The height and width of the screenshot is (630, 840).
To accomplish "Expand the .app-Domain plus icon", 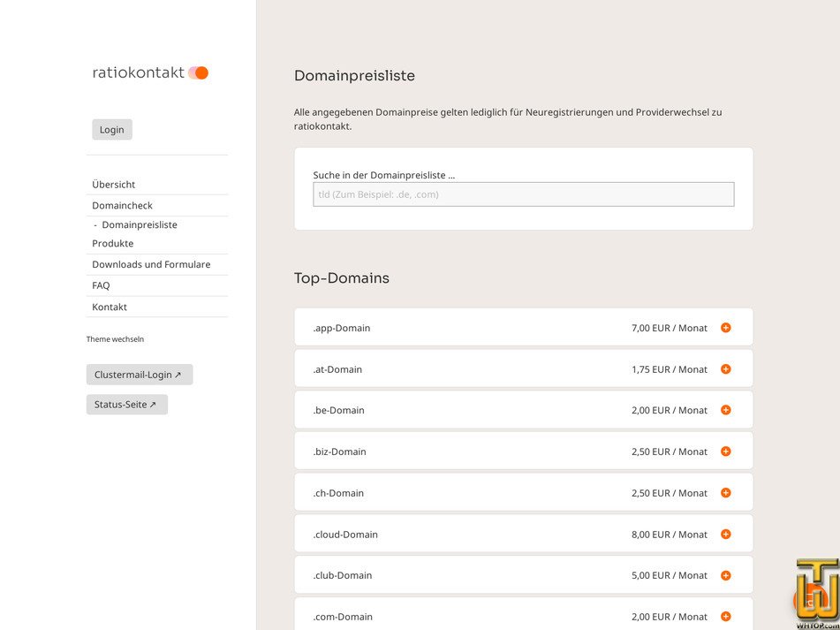I will click(725, 327).
